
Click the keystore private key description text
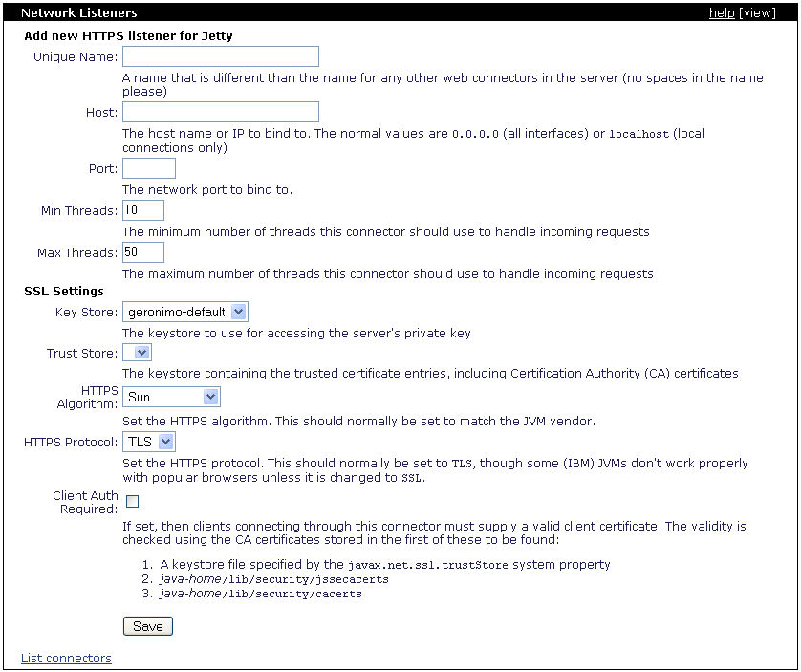tap(296, 334)
